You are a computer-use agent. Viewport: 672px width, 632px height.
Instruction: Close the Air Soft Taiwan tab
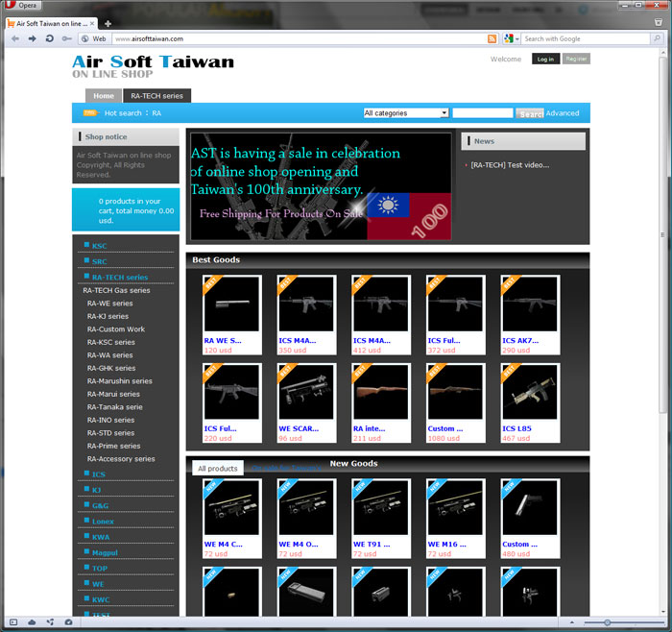point(92,24)
